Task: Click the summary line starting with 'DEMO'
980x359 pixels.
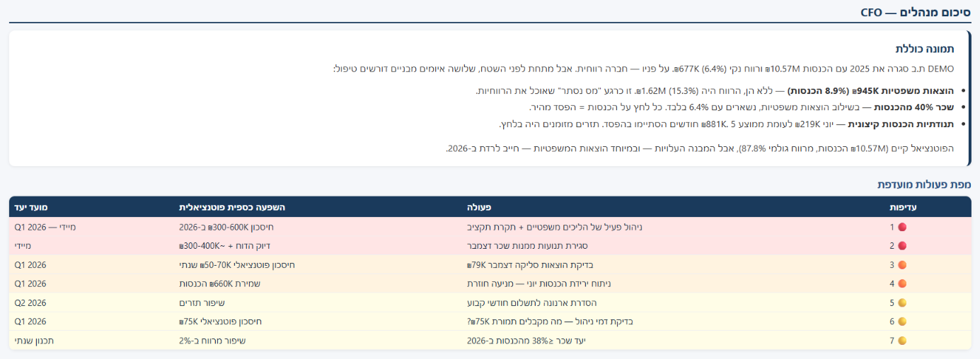Action: 644,69
